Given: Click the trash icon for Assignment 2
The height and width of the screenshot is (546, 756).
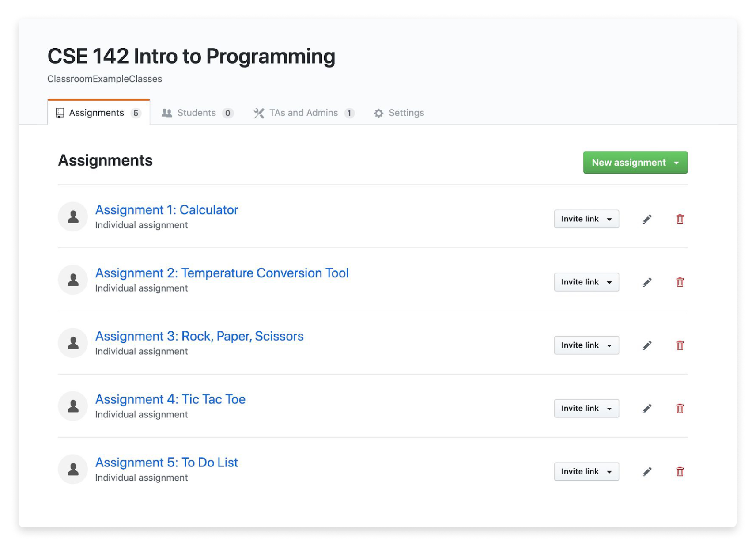Looking at the screenshot, I should 680,282.
